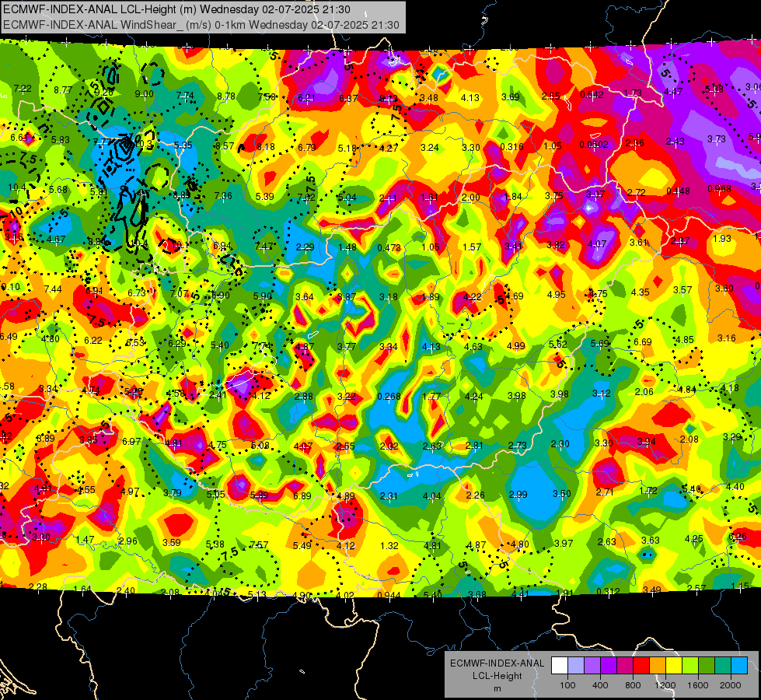The height and width of the screenshot is (700, 761).
Task: Click legend tick label '2000'
Action: click(730, 685)
